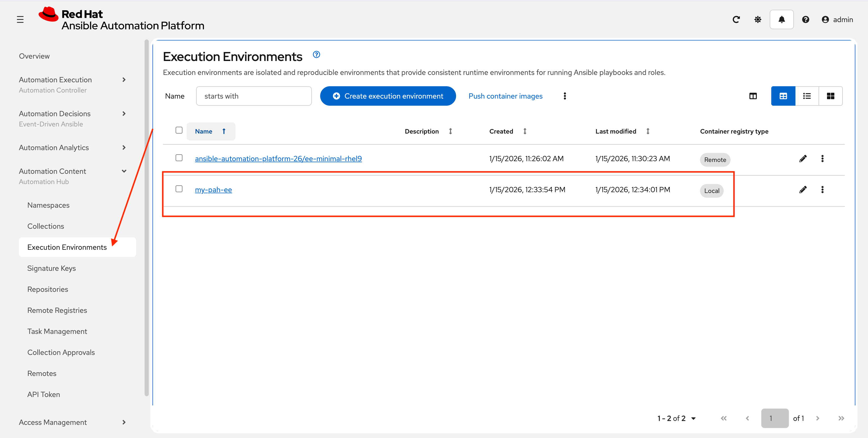Click the help question mark in the header
This screenshot has height=438, width=868.
coord(805,19)
